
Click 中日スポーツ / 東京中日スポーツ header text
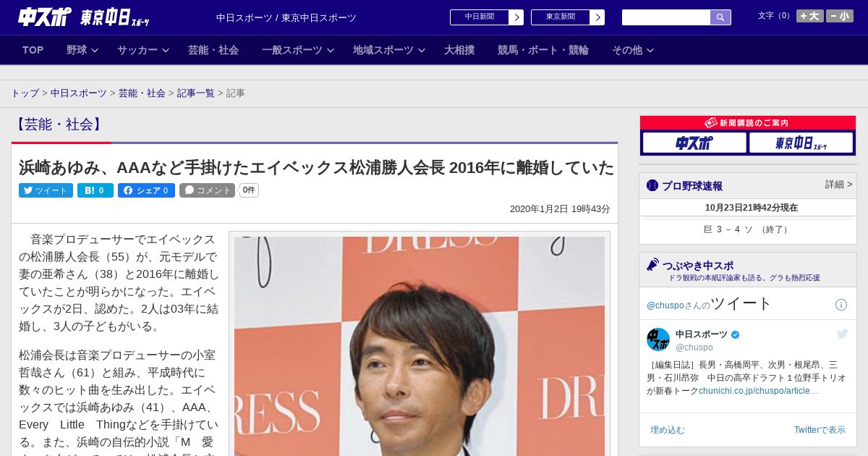pos(286,18)
